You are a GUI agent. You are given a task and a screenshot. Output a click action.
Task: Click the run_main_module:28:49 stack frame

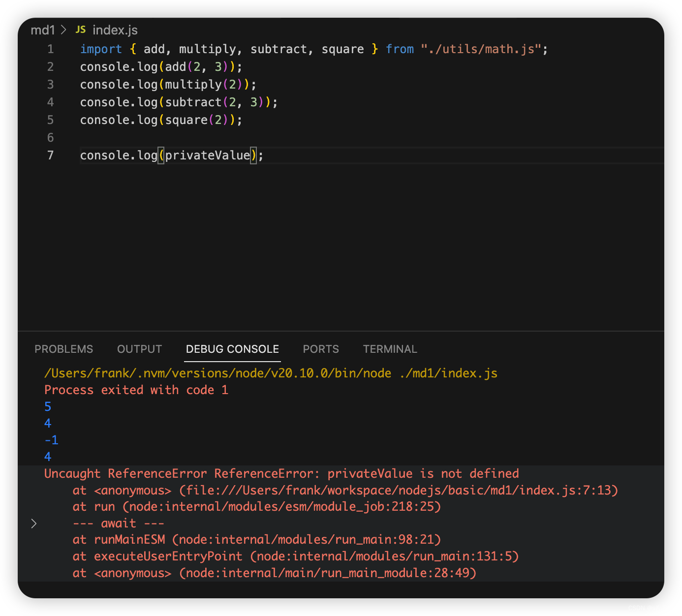pos(328,573)
